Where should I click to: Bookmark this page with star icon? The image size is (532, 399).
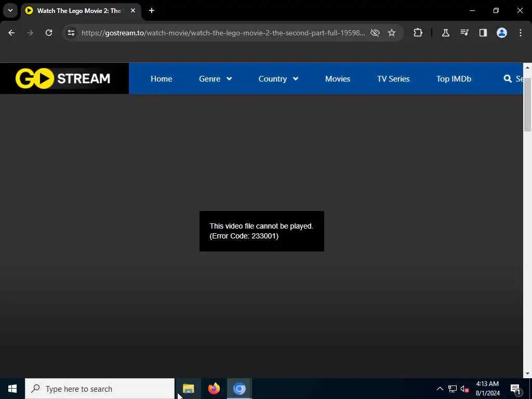click(x=392, y=33)
